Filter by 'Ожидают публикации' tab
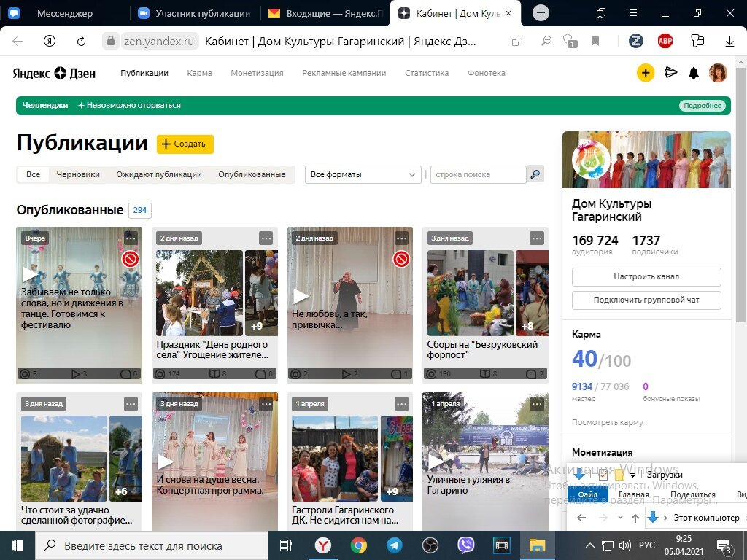Viewport: 747px width, 560px height. pyautogui.click(x=158, y=174)
